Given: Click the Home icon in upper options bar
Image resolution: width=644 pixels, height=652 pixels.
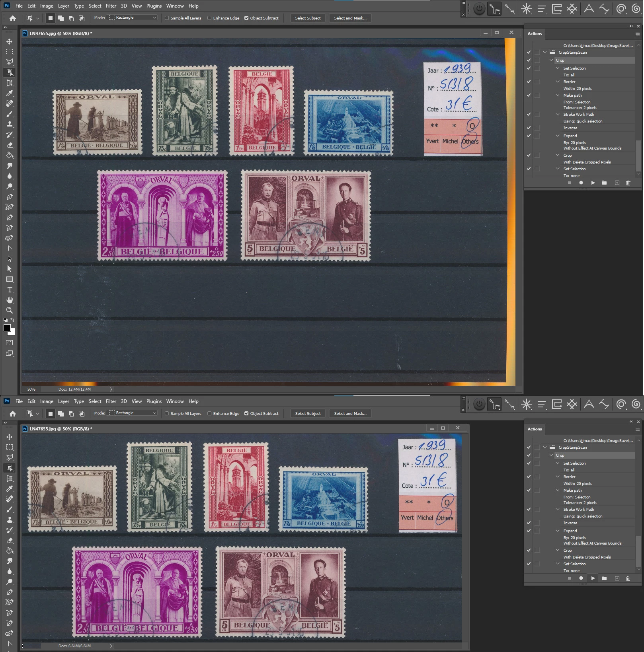Looking at the screenshot, I should pyautogui.click(x=13, y=18).
